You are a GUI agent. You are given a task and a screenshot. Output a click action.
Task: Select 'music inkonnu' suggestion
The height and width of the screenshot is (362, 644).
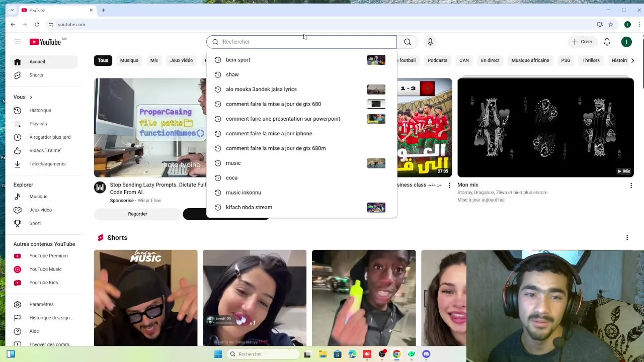tap(301, 193)
